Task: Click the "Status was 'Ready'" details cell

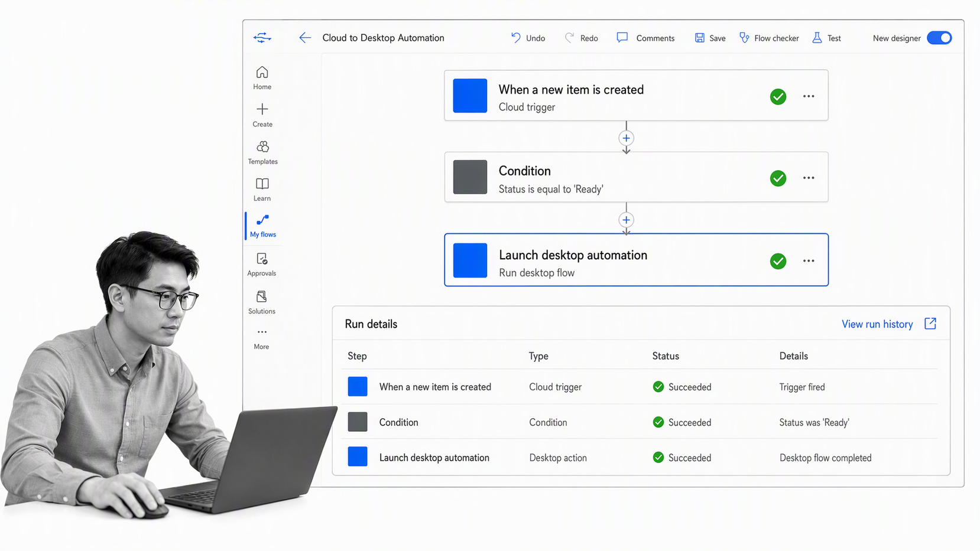Action: coord(814,422)
